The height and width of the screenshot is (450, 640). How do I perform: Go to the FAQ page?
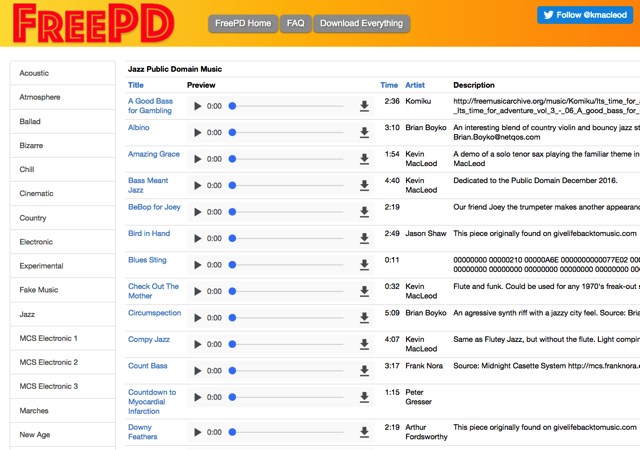(x=295, y=23)
